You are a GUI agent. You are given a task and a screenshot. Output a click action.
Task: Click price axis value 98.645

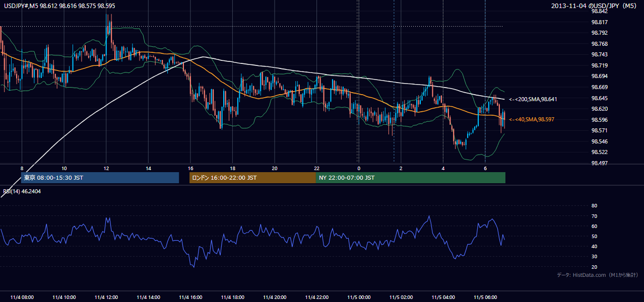(599, 98)
